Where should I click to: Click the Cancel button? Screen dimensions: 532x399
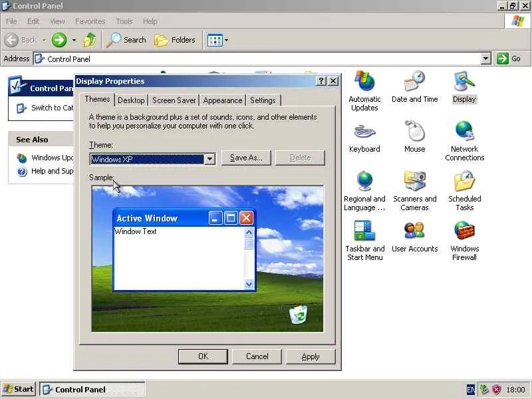257,356
